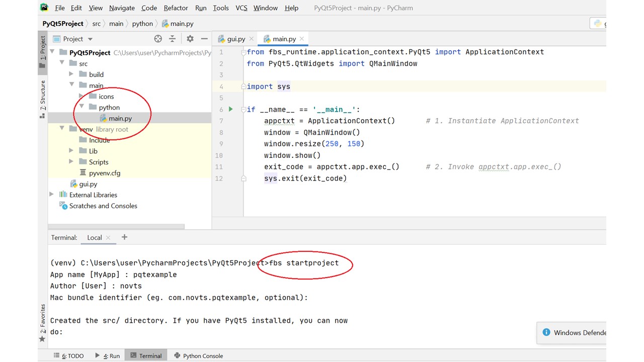Image resolution: width=644 pixels, height=362 pixels.
Task: Open the Project view dropdown
Action: 90,39
